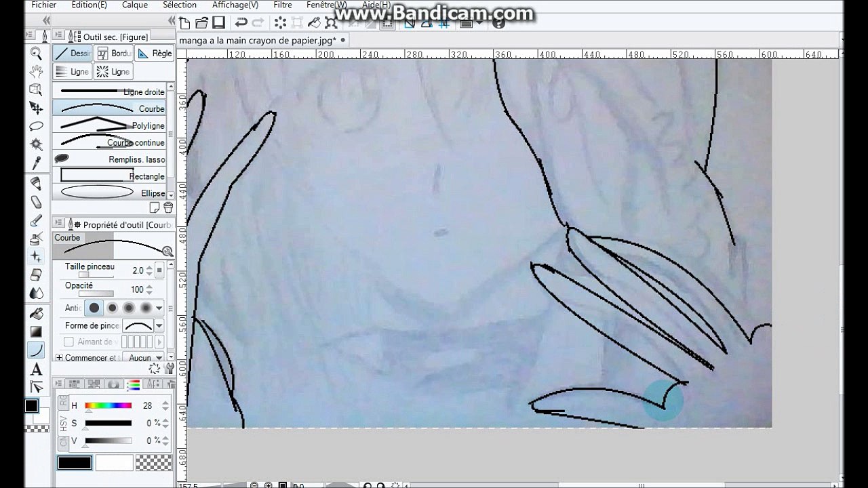Image resolution: width=868 pixels, height=488 pixels.
Task: Select the Auto select magic wand tool
Action: pyautogui.click(x=36, y=144)
